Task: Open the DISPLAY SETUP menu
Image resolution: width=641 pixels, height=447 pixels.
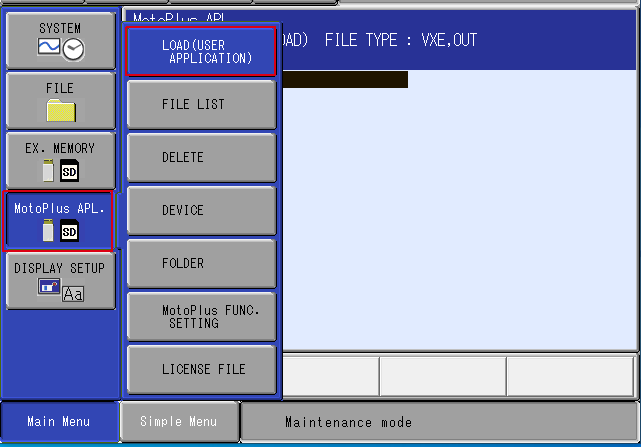Action: click(61, 281)
